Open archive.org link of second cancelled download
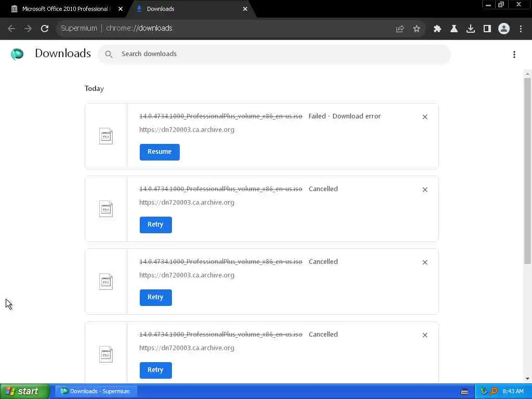 [x=187, y=275]
